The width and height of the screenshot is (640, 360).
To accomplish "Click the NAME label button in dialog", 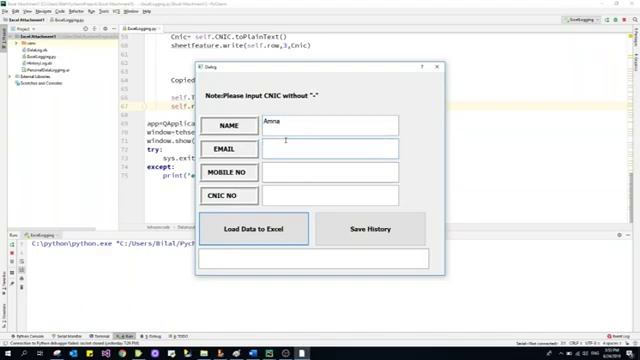I will 229,126.
